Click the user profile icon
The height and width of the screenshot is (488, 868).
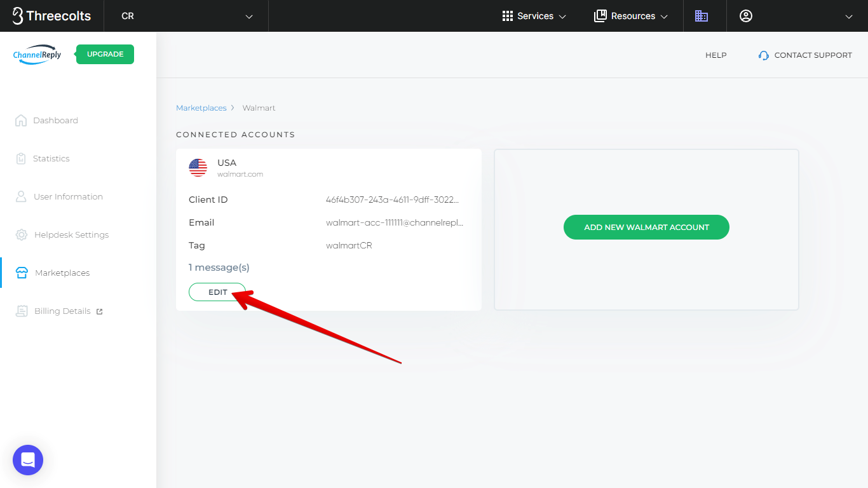[x=746, y=16]
